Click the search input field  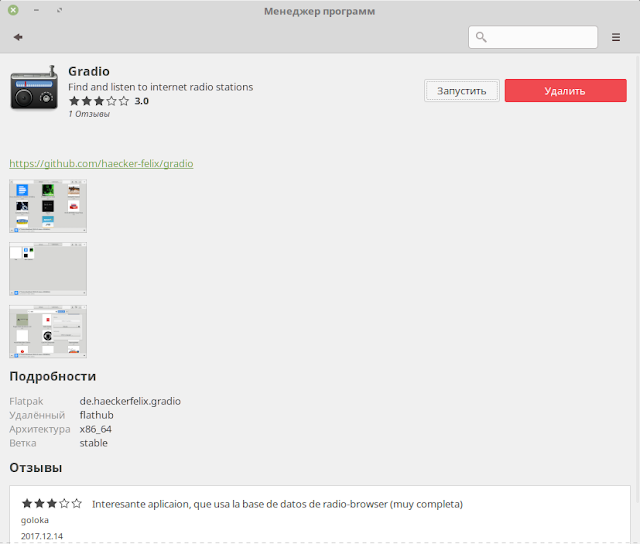click(x=533, y=37)
